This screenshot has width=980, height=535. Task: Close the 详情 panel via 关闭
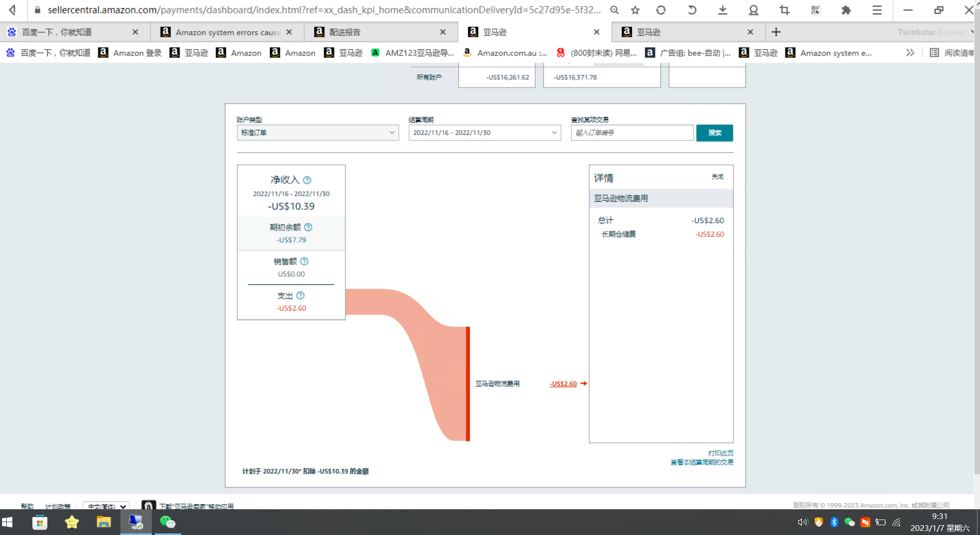coord(717,177)
